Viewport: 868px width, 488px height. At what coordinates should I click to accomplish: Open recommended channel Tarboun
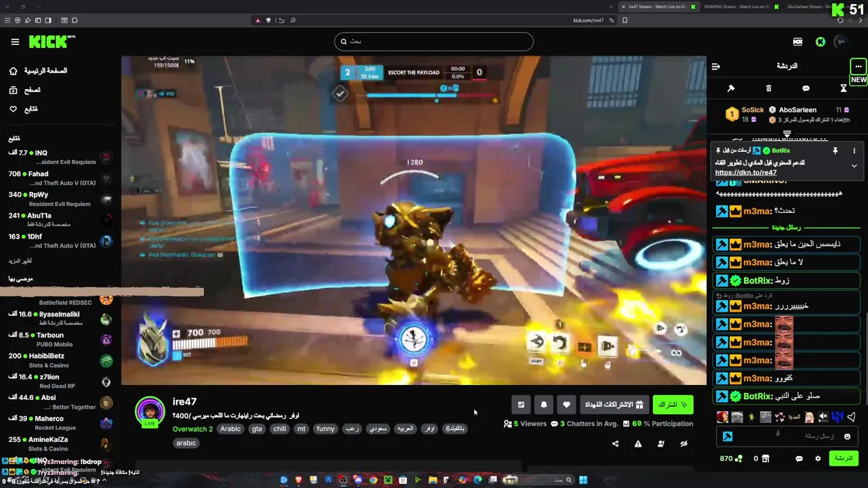[x=61, y=340]
